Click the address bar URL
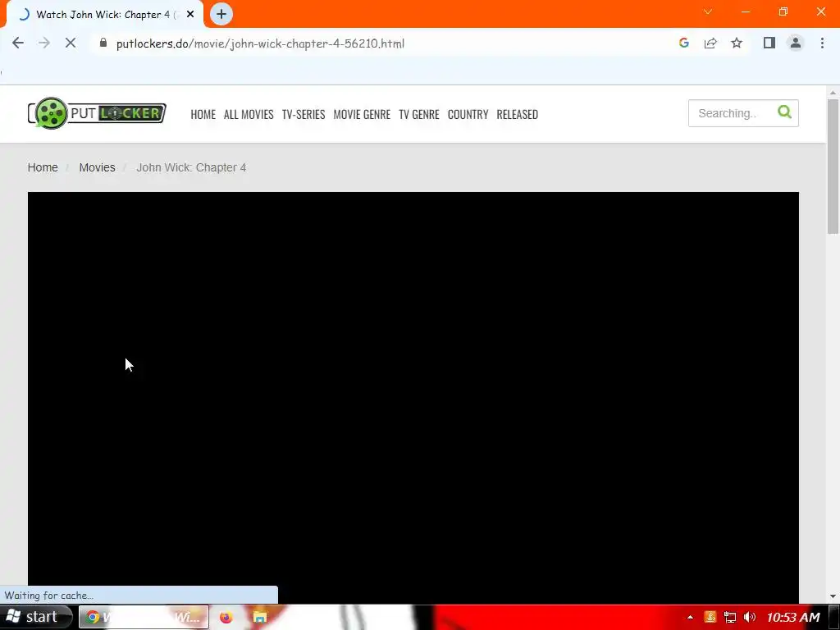840x630 pixels. (x=260, y=43)
